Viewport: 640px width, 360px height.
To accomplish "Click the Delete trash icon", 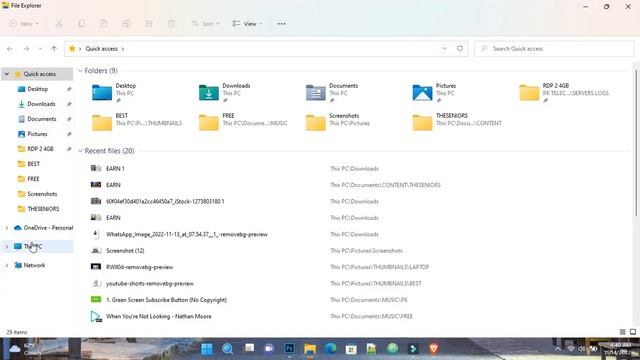I will coord(171,24).
